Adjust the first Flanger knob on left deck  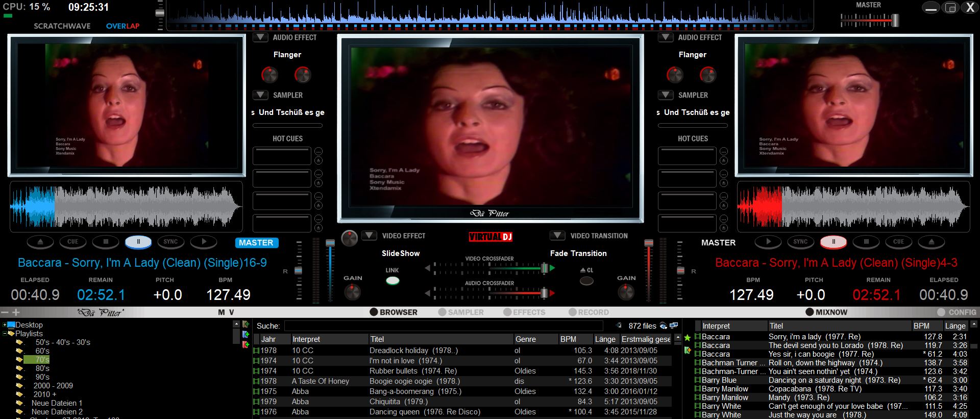[269, 75]
